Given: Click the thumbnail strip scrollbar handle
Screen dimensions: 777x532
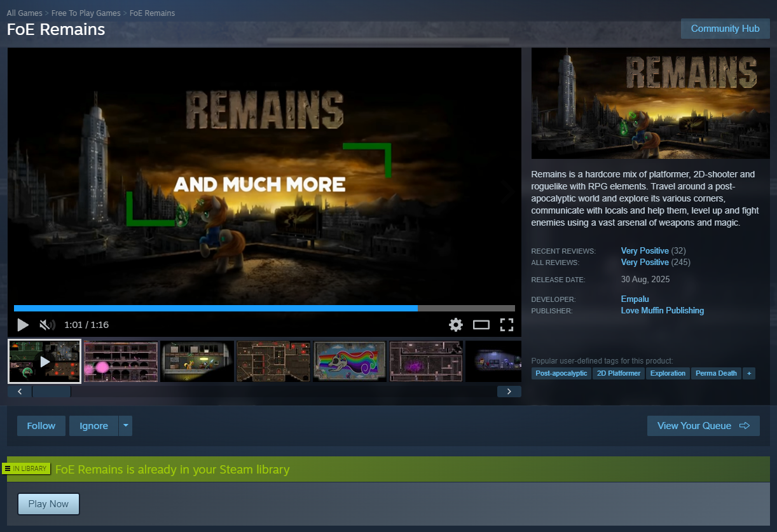Looking at the screenshot, I should (x=52, y=392).
